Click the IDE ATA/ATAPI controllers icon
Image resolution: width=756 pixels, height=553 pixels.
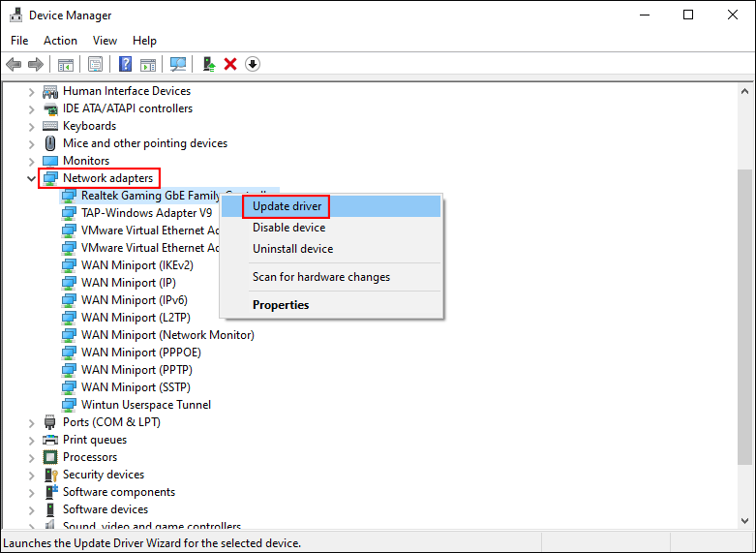tap(50, 108)
